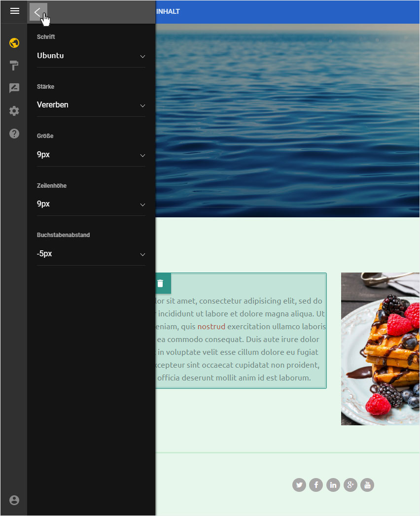Open the YouTube social icon
420x516 pixels.
click(x=367, y=485)
